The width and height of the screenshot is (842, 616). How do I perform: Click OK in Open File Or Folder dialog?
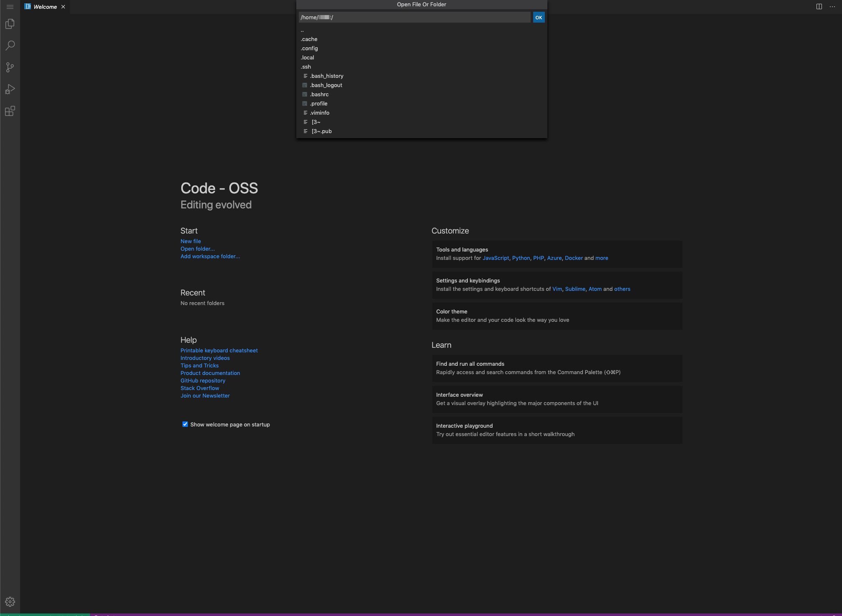click(x=539, y=18)
